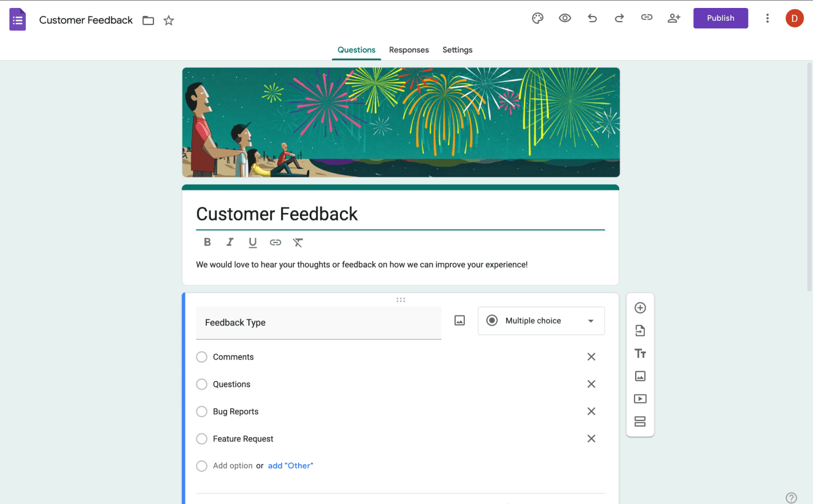This screenshot has height=504, width=813.
Task: Edit the Customer Feedback form title
Action: tap(400, 214)
